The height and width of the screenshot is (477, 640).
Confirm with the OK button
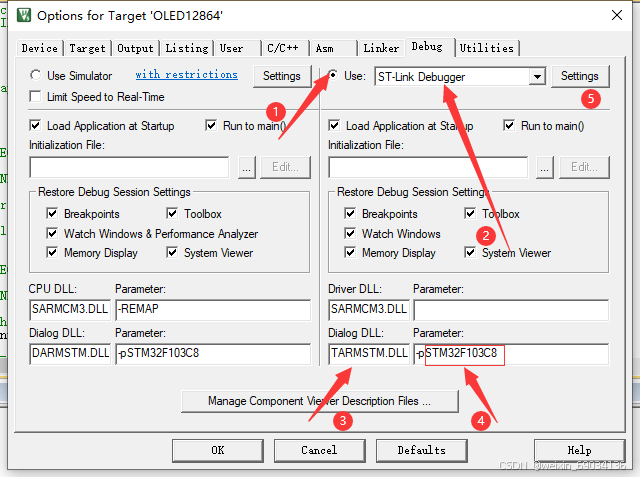click(x=218, y=450)
